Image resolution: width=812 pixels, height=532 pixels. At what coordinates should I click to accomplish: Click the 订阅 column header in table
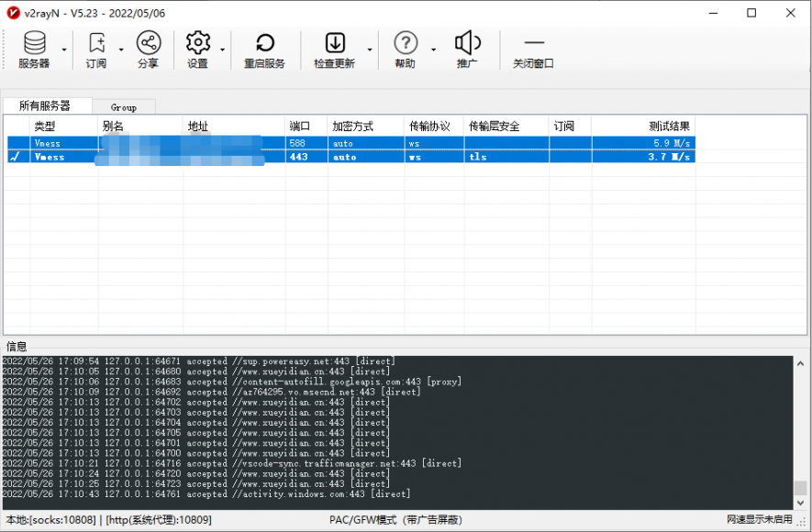point(570,127)
